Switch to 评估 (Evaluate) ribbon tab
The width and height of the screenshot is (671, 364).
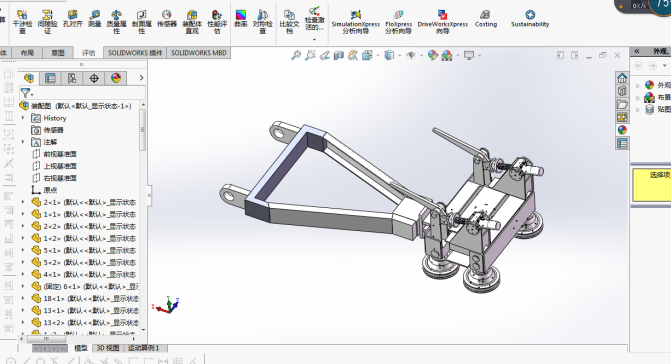[89, 53]
